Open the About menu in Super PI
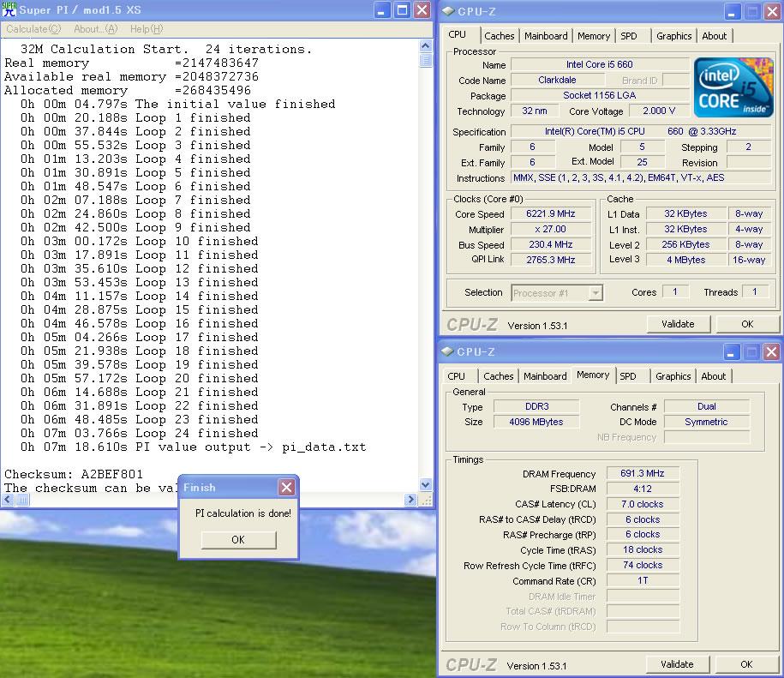This screenshot has height=678, width=784. [x=95, y=29]
